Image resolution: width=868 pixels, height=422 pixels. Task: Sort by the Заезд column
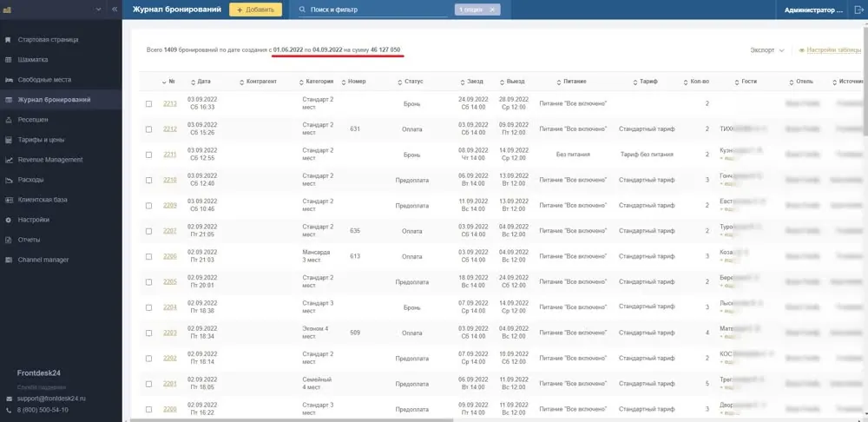coord(471,82)
